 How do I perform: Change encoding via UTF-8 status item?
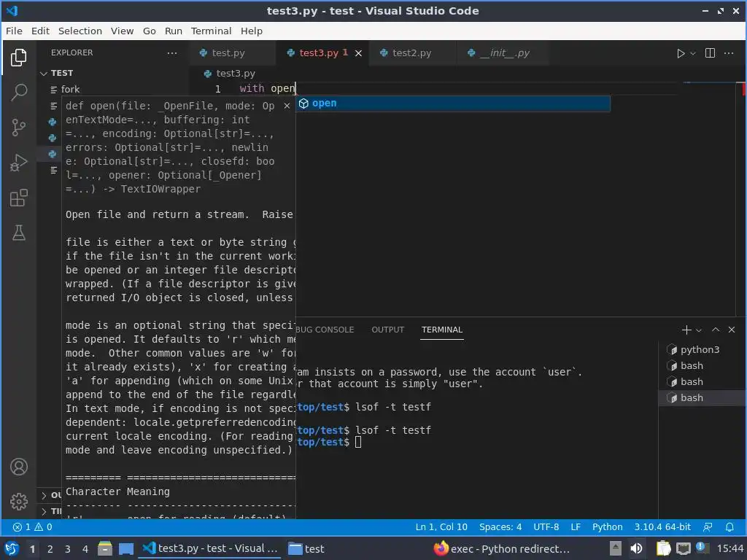[546, 527]
